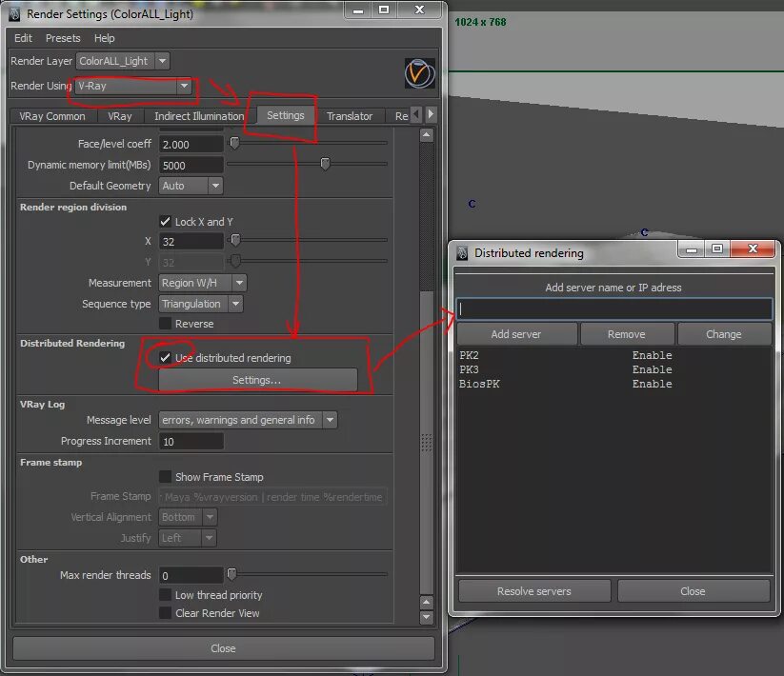Maximize the Render Settings window
Viewport: 784px width, 676px height.
click(384, 10)
